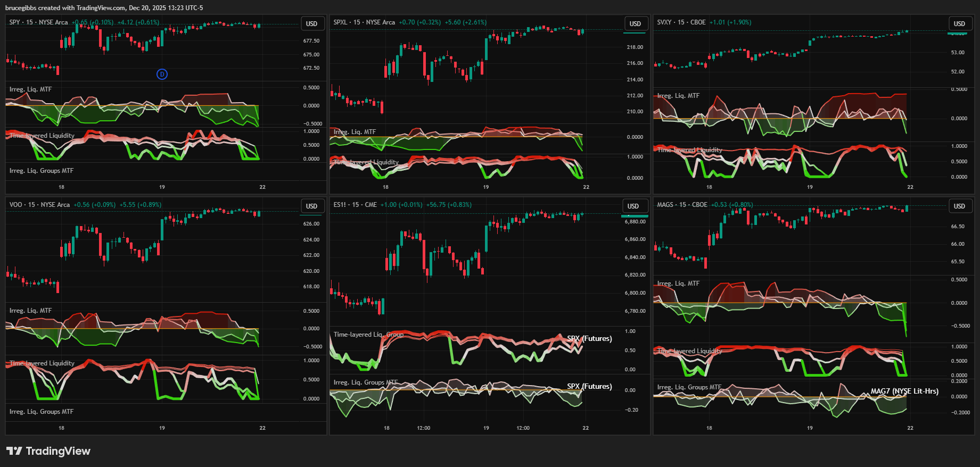Select Irreg. Liq. Groups MTF label on MAGS

pos(689,387)
